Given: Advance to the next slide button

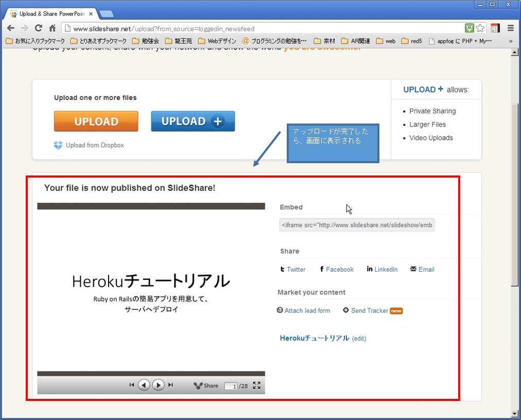Looking at the screenshot, I should click(x=158, y=385).
